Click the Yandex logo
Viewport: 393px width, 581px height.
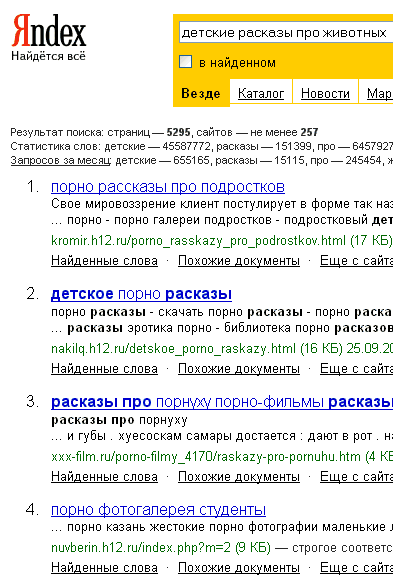pos(49,30)
